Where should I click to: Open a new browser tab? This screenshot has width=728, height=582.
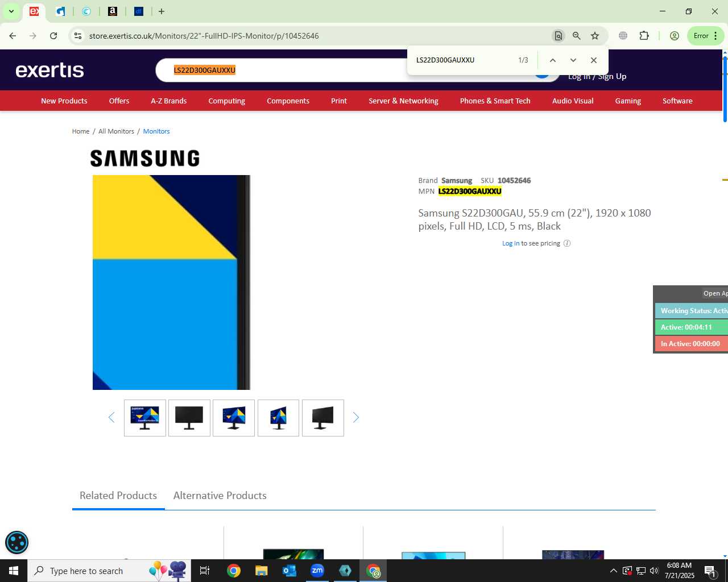click(x=162, y=11)
